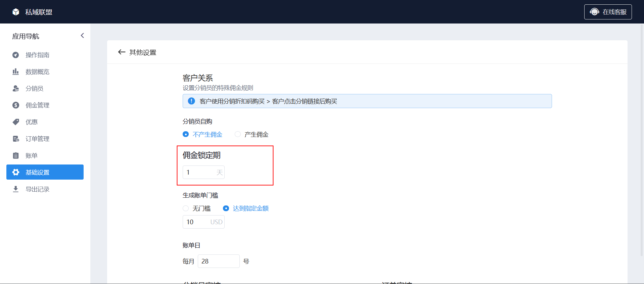Click the 账单日 day-of-month input
This screenshot has height=284, width=644.
pyautogui.click(x=219, y=261)
